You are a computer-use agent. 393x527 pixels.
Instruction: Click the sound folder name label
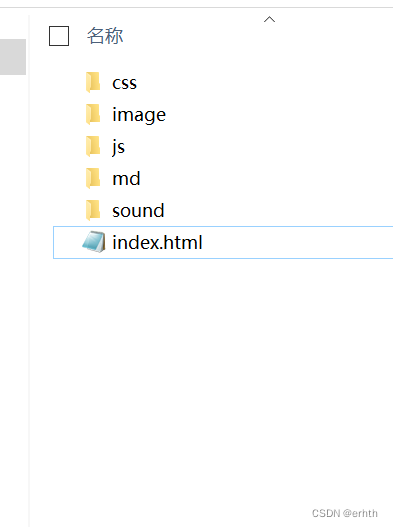click(138, 211)
